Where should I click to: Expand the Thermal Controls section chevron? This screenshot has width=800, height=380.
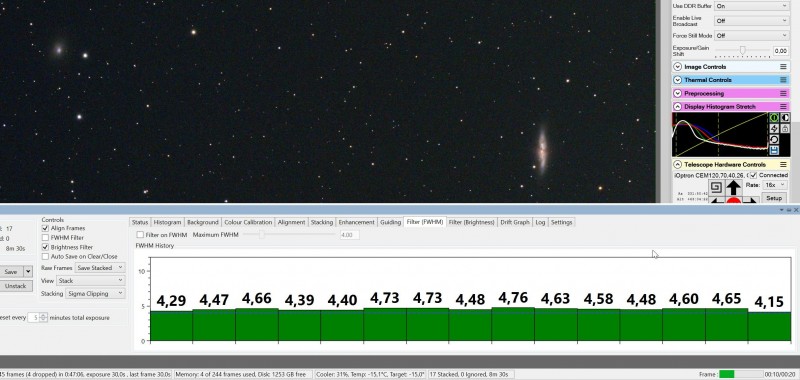point(678,80)
